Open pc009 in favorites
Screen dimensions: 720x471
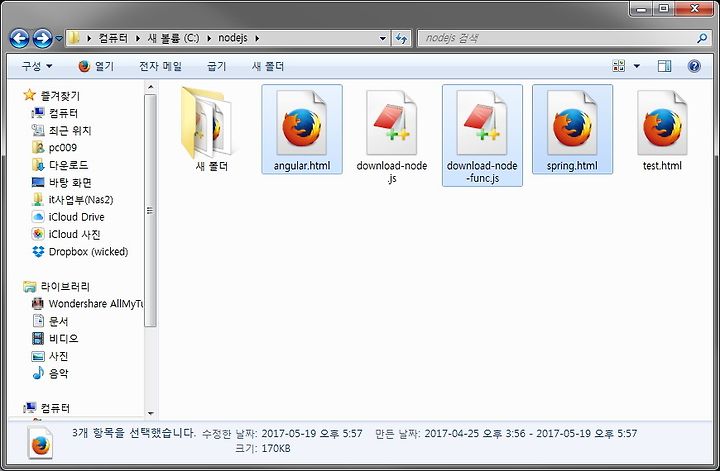62,147
